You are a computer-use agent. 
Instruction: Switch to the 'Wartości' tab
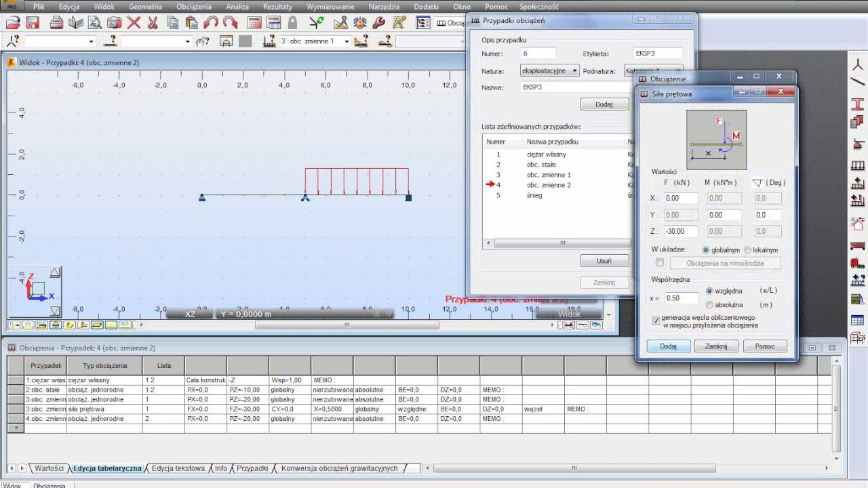click(50, 468)
